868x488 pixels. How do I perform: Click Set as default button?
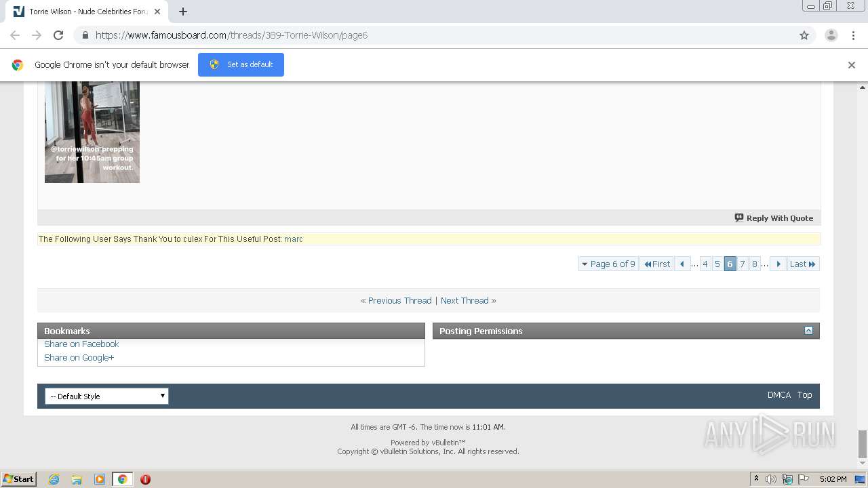(x=241, y=64)
